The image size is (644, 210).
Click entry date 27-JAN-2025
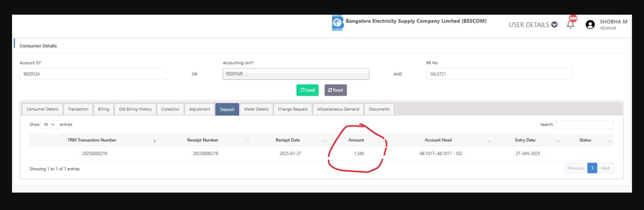tap(528, 154)
